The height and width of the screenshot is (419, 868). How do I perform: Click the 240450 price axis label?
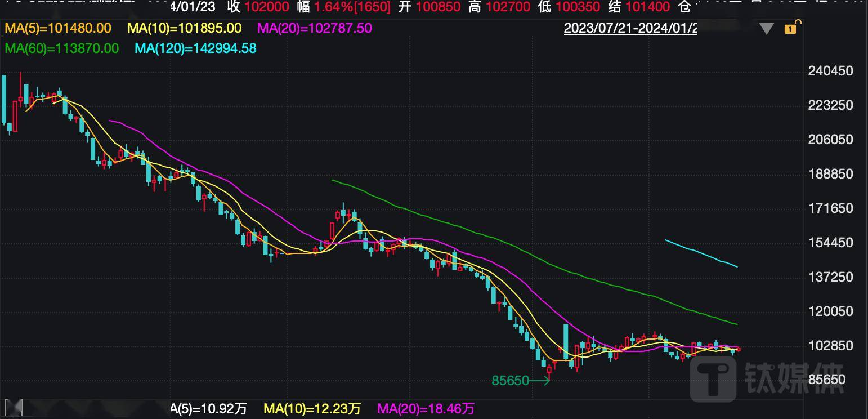[830, 71]
